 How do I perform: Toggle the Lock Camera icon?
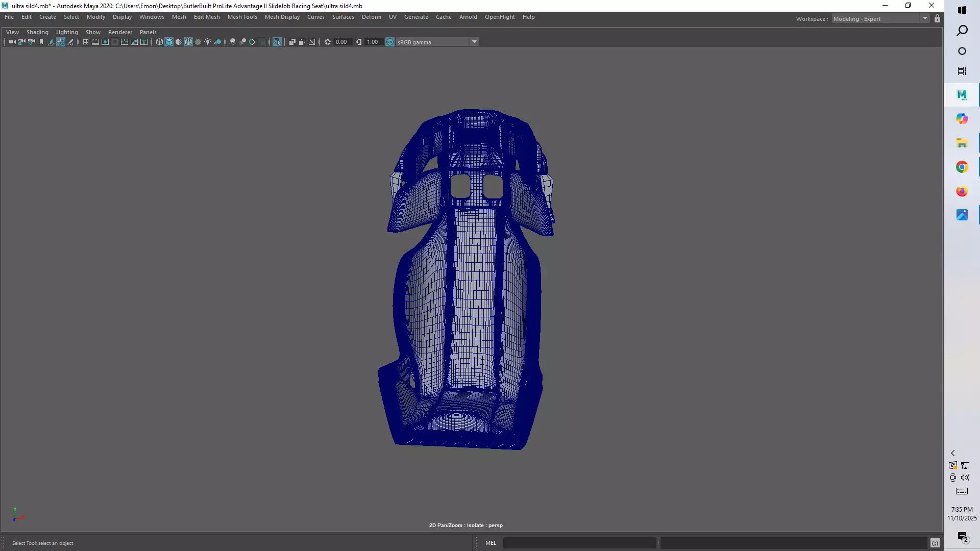pyautogui.click(x=22, y=42)
